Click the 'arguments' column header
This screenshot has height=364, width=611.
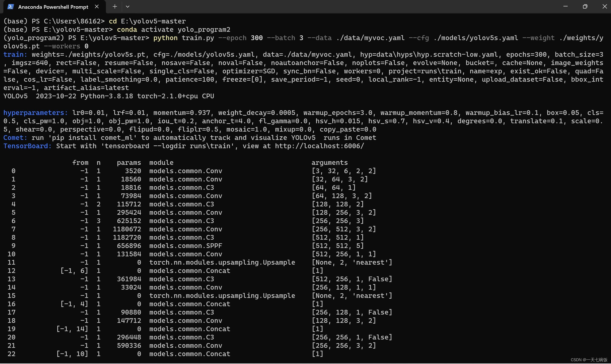(x=330, y=163)
